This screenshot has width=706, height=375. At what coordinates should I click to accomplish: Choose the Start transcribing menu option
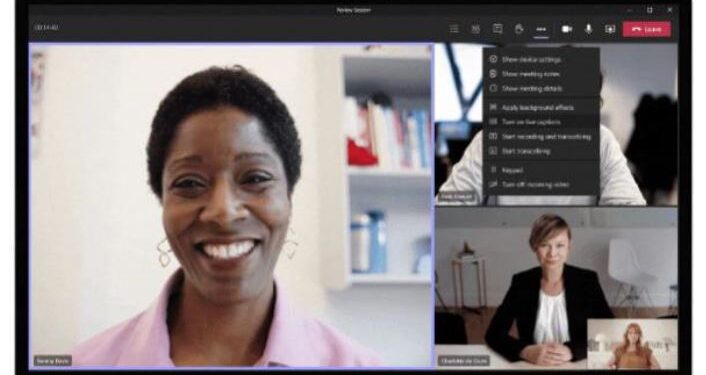tap(541, 151)
